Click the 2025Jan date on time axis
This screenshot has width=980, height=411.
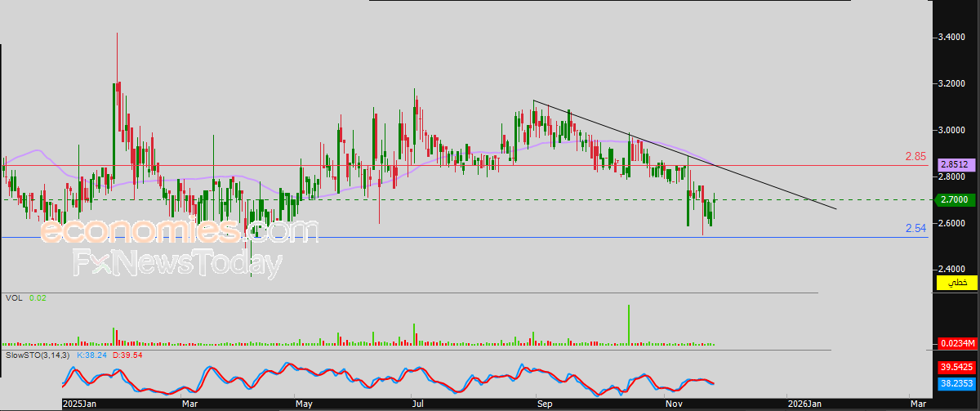coord(79,404)
